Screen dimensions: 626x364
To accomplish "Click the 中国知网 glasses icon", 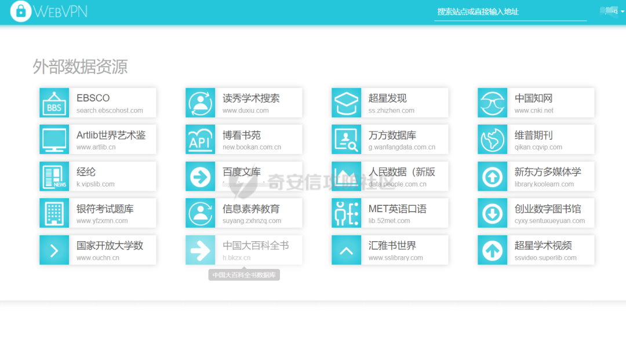I will [493, 103].
